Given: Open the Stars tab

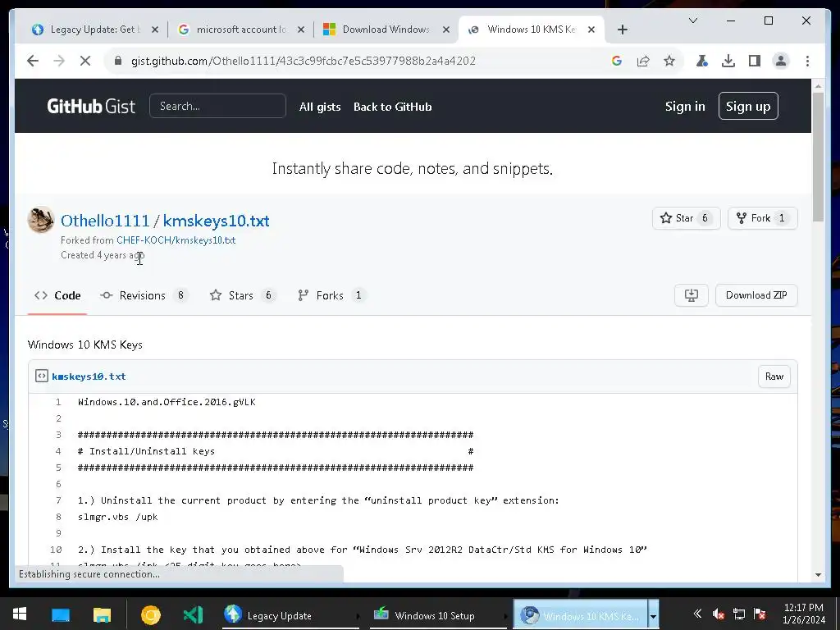Looking at the screenshot, I should coord(242,295).
